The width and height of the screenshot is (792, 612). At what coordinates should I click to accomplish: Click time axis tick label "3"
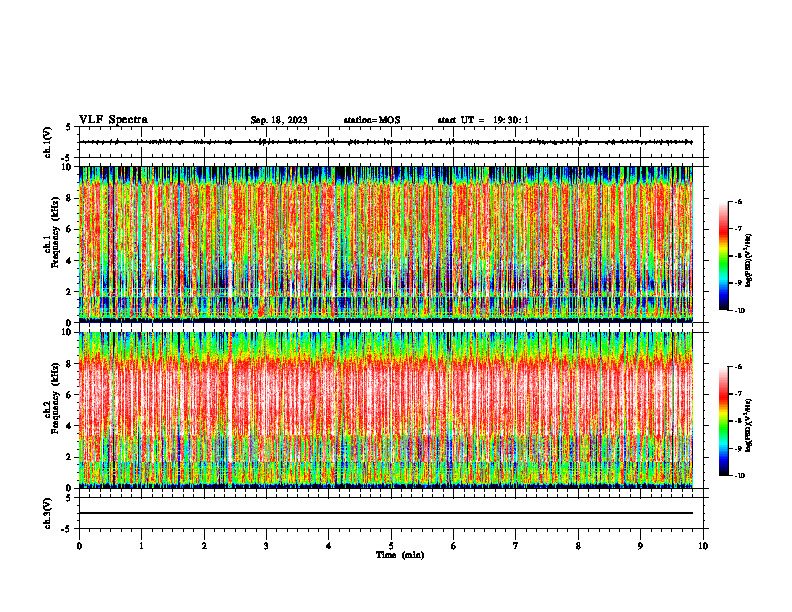(266, 546)
